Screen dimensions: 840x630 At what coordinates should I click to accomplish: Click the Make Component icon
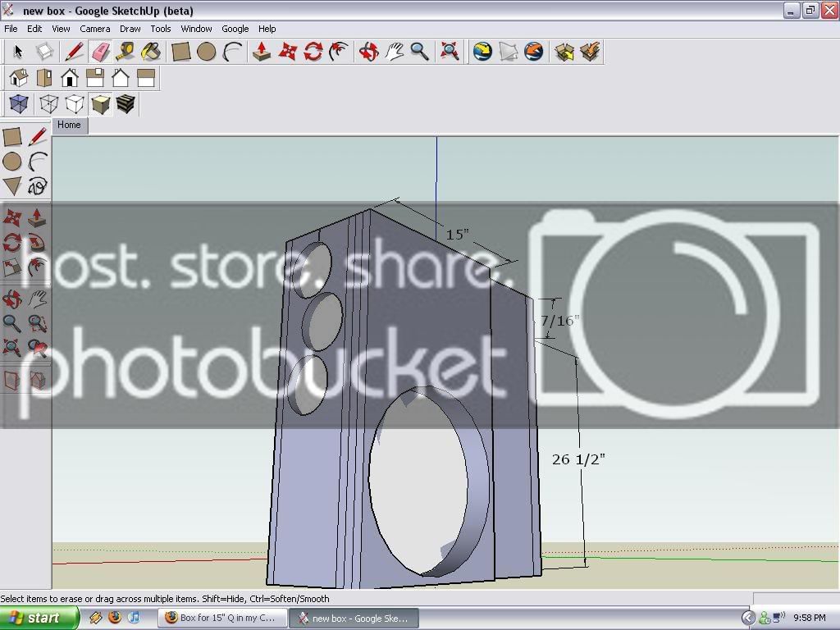pos(44,52)
